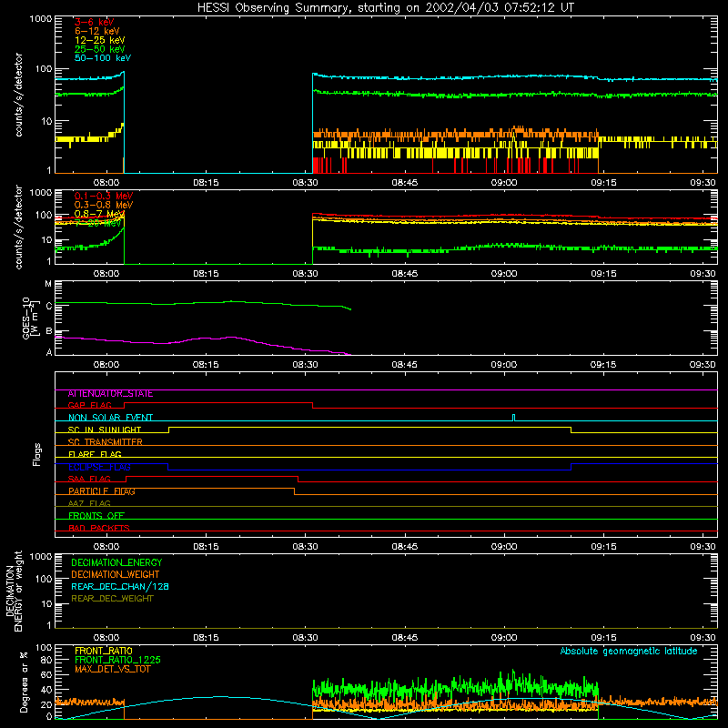Click the 0.8-7 MeV legend label
The height and width of the screenshot is (728, 728).
coord(99,214)
